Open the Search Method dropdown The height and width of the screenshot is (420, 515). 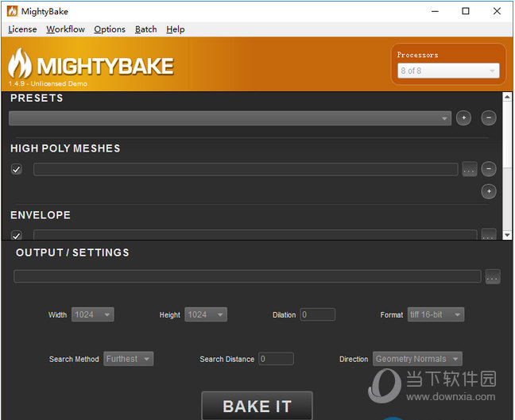point(129,359)
